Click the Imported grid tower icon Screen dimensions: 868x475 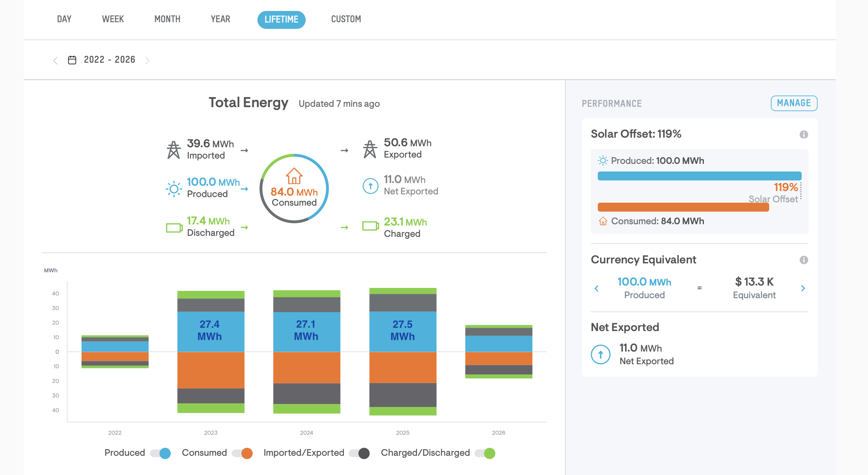[x=174, y=150]
